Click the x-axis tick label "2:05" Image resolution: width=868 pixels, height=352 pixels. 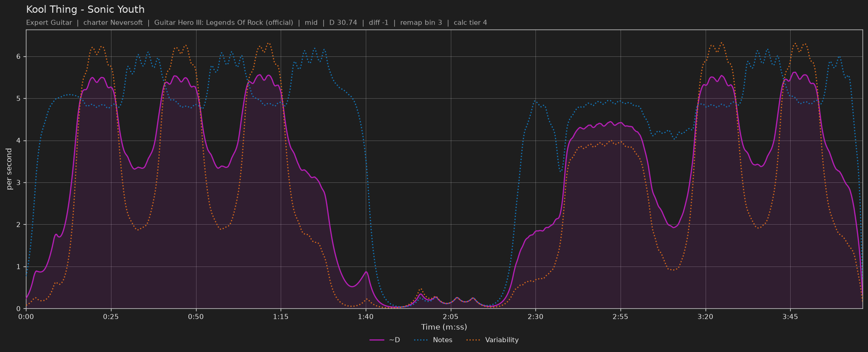450,317
